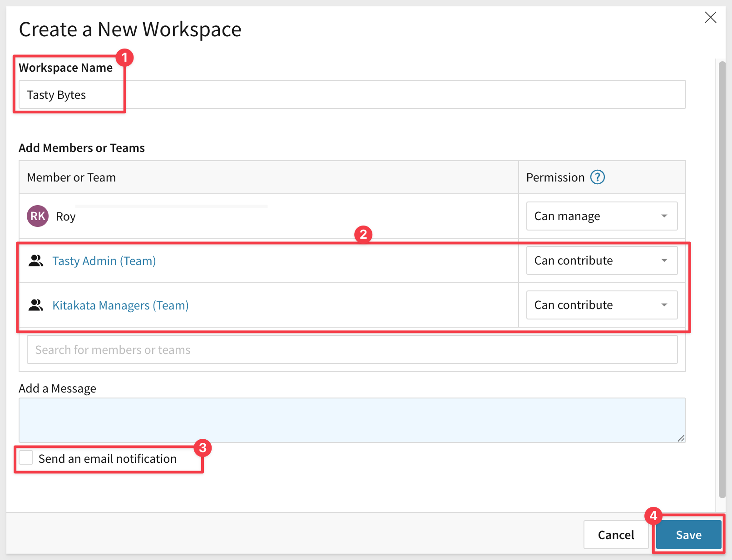732x560 pixels.
Task: Enable Send an email notification checkbox
Action: click(x=26, y=458)
